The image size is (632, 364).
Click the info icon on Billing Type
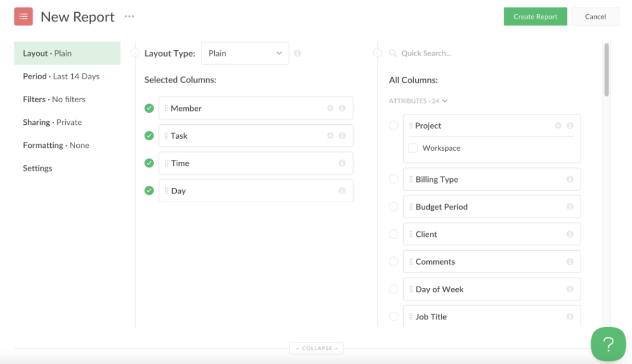[570, 179]
